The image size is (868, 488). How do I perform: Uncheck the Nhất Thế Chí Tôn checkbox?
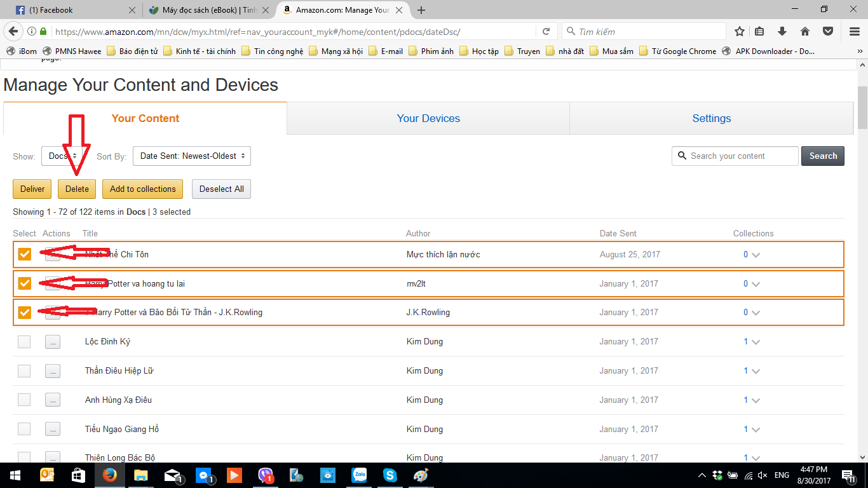pos(24,254)
